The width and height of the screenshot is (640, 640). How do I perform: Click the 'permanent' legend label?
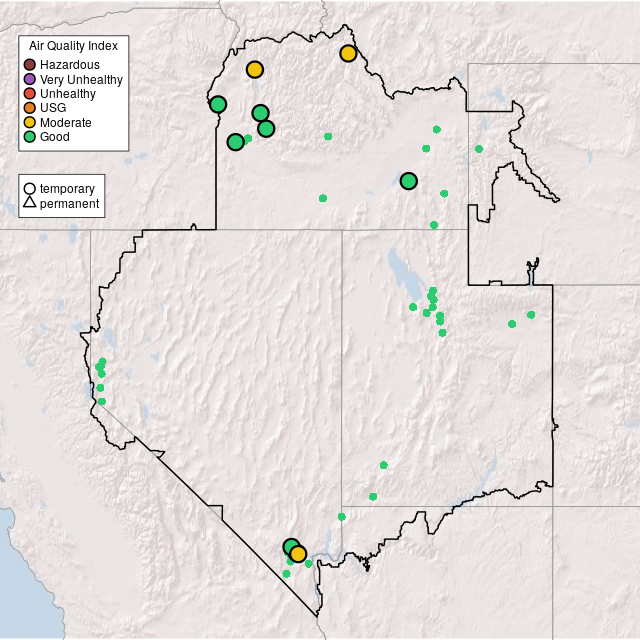[x=69, y=203]
